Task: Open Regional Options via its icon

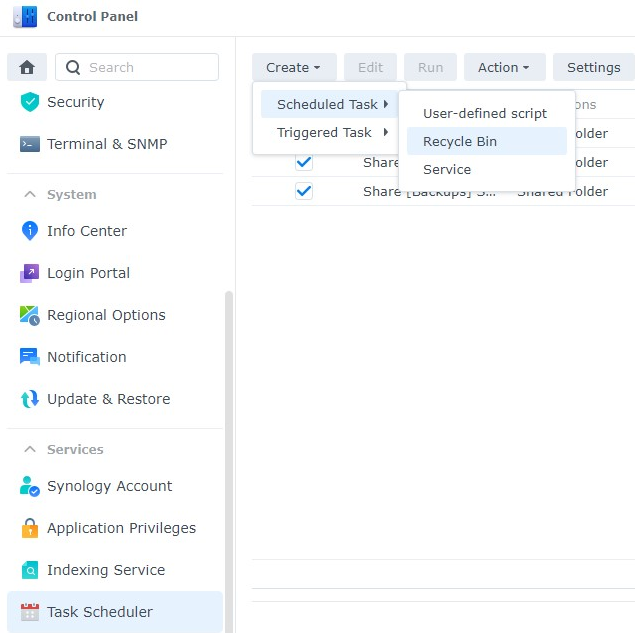Action: point(30,315)
